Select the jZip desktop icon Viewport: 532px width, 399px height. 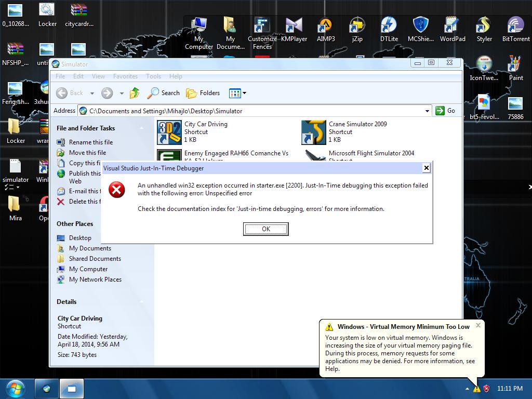pyautogui.click(x=357, y=30)
